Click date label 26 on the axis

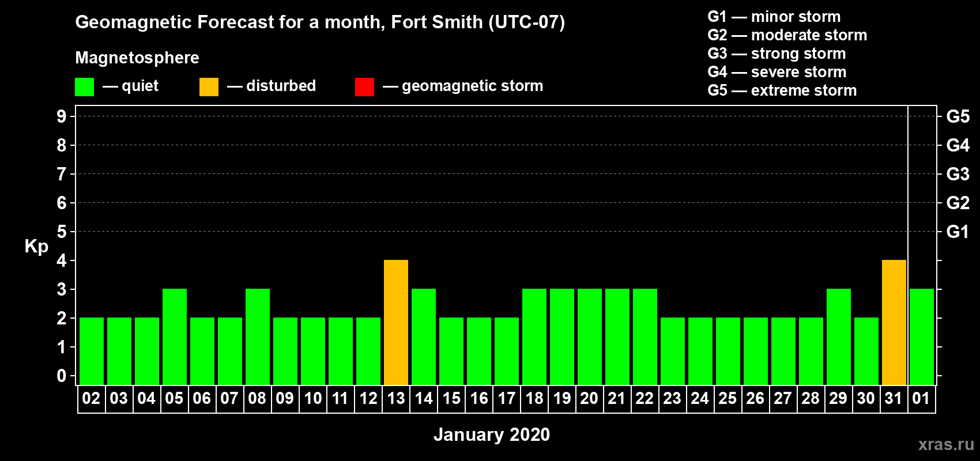(755, 398)
